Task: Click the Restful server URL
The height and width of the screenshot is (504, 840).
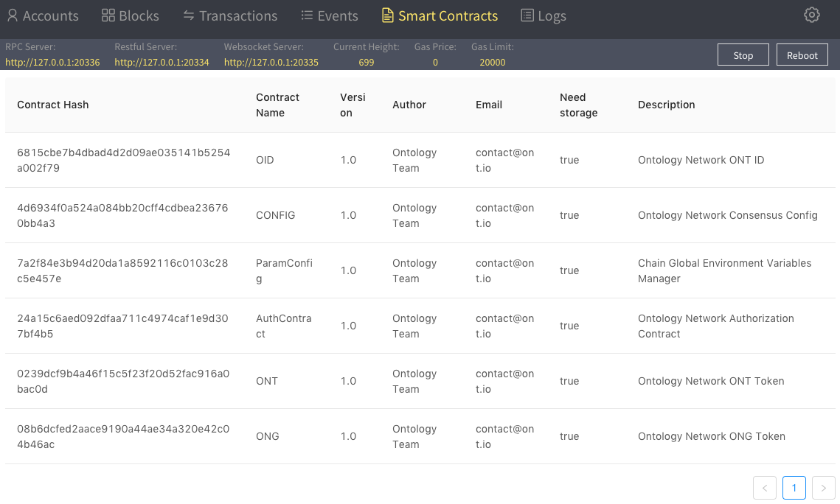Action: 162,62
